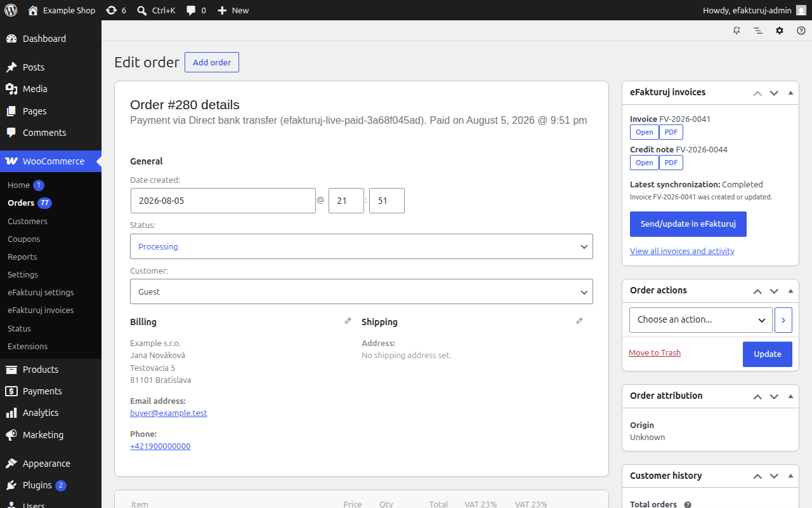Collapse the eFakturuj invoices panel
812x508 pixels.
click(x=790, y=93)
